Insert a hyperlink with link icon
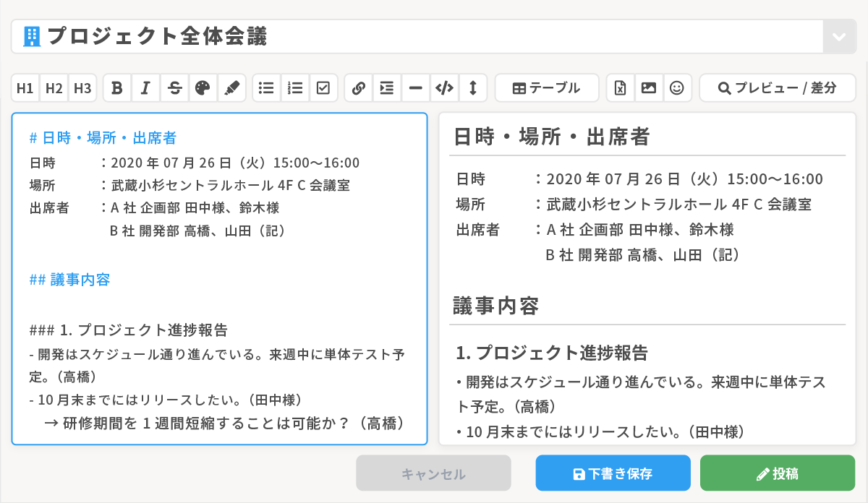 tap(358, 88)
